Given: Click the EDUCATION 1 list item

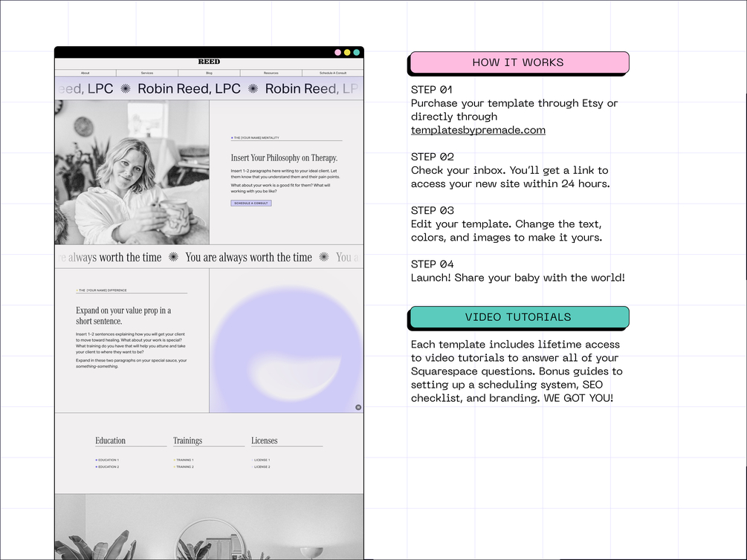Looking at the screenshot, I should point(107,460).
